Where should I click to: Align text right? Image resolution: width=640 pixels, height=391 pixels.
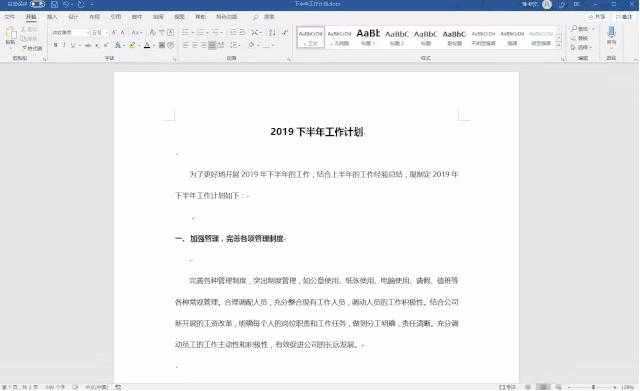coord(203,45)
